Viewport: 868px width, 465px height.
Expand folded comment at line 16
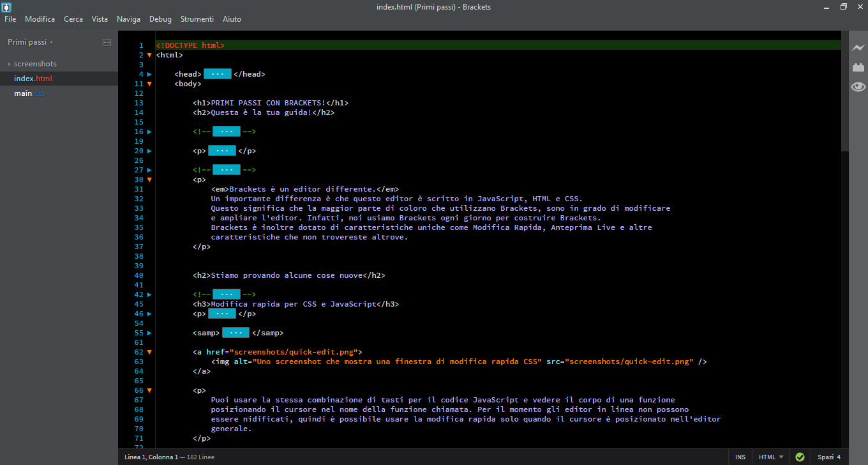149,132
